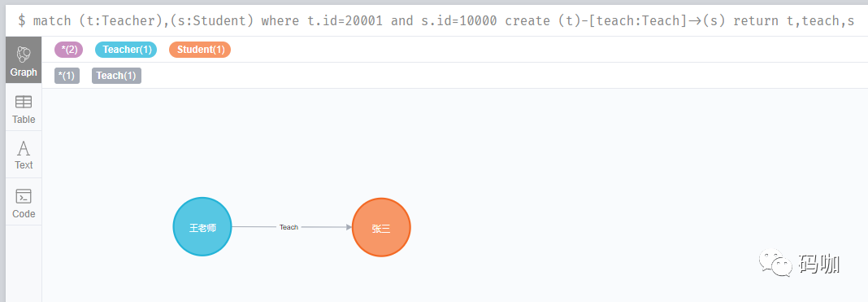
Task: Switch to the Graph view
Action: (x=24, y=60)
